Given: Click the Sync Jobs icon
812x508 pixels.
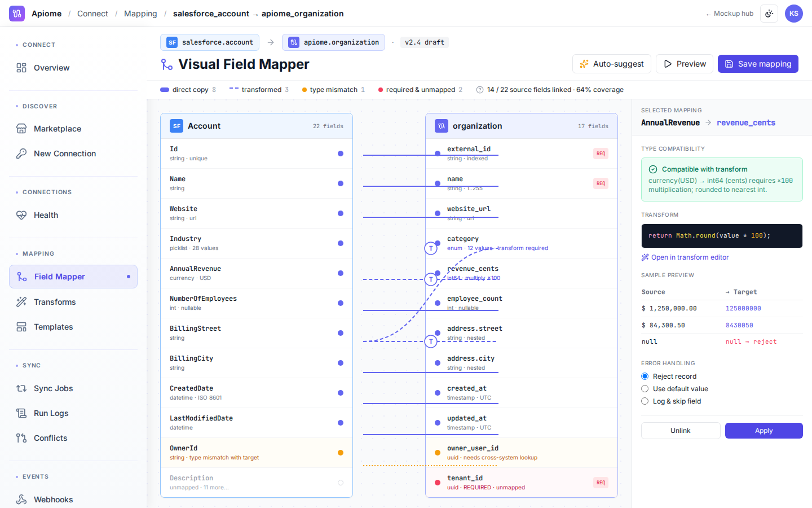Looking at the screenshot, I should 21,388.
